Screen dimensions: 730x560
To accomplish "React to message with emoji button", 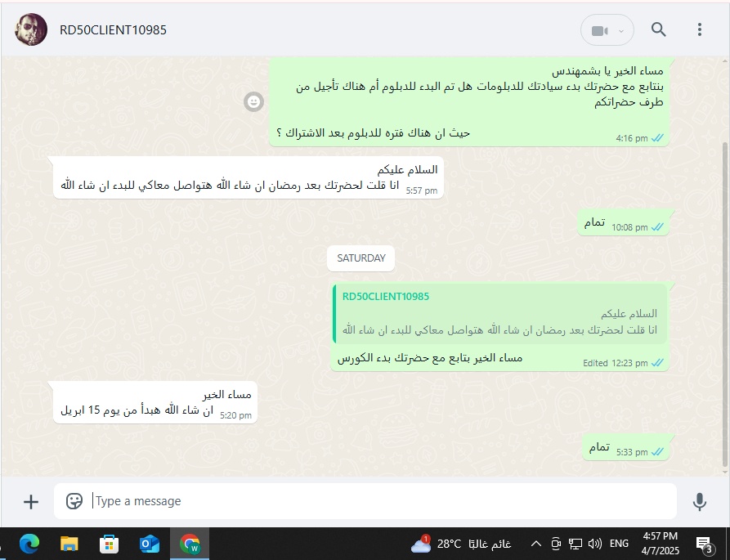I will tap(253, 101).
